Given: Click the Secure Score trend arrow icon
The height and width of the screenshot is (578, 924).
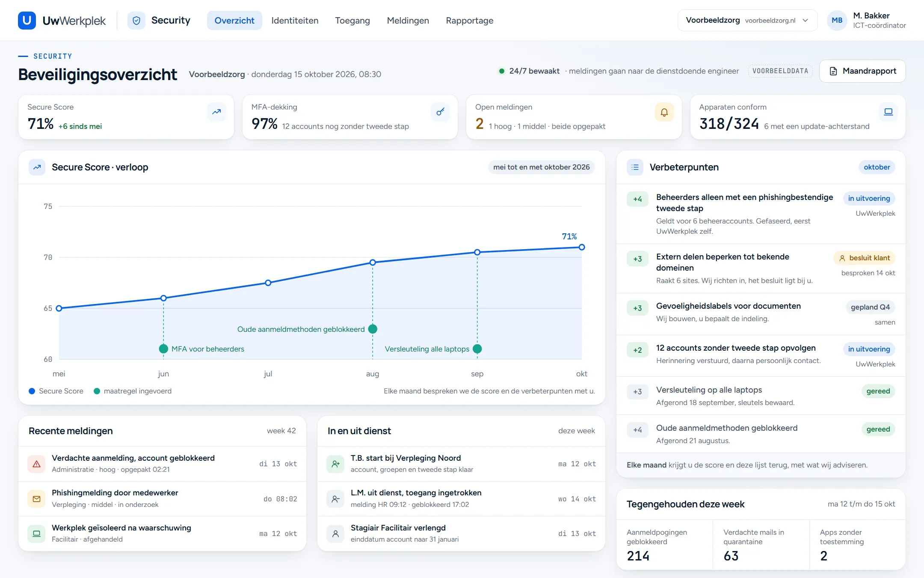Looking at the screenshot, I should 216,112.
